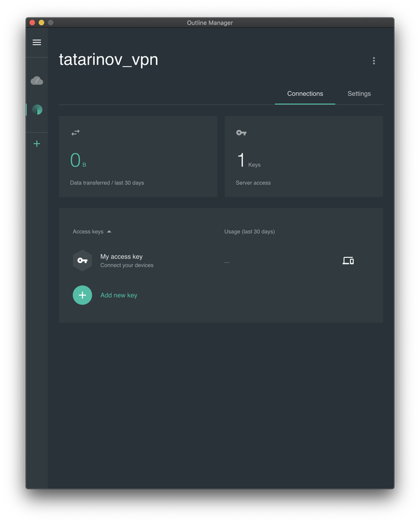Click the Add new key link text
The height and width of the screenshot is (523, 420).
[x=119, y=295]
